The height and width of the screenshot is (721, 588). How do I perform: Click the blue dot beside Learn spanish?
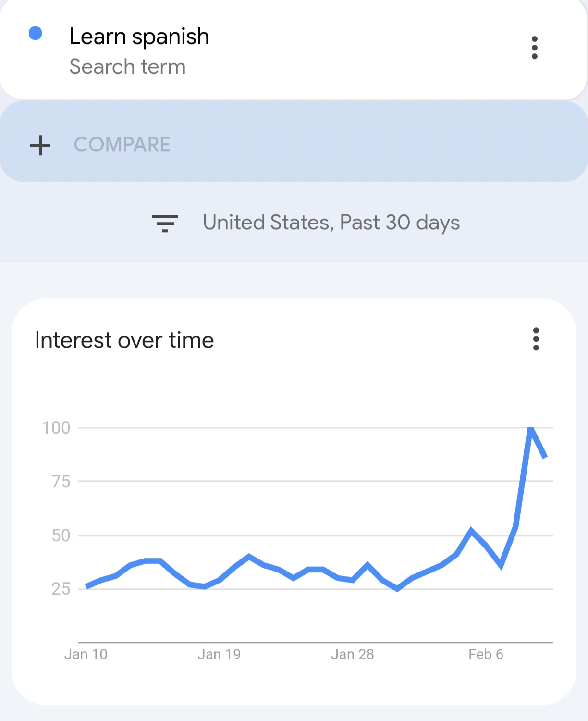(36, 33)
